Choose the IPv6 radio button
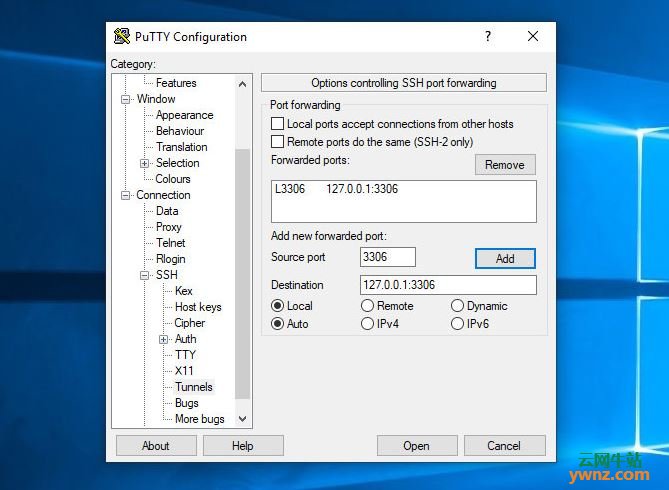 point(457,324)
